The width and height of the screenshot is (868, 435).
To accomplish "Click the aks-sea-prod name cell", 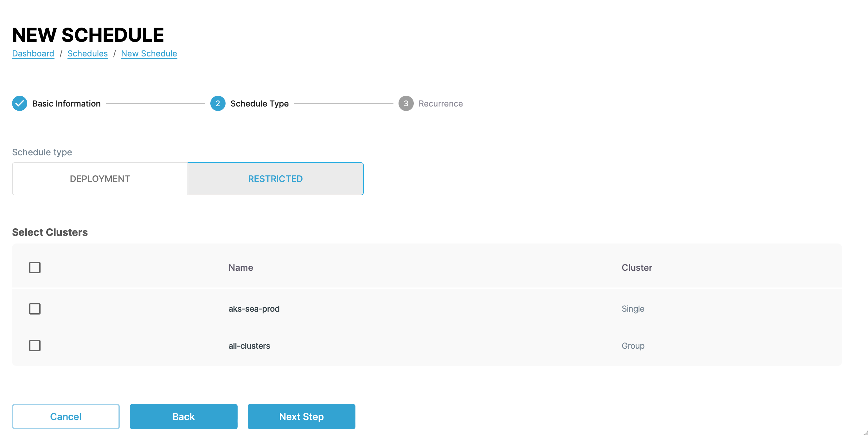I will point(254,309).
